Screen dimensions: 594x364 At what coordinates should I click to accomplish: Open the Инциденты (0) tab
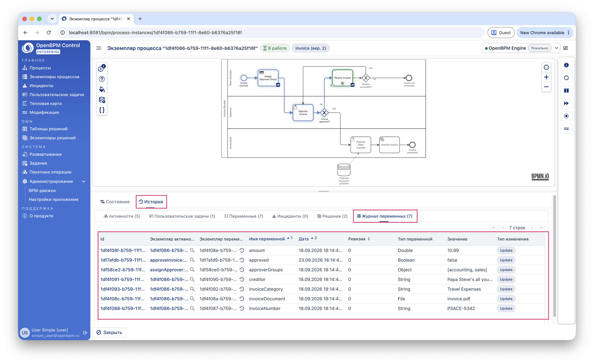pos(290,216)
